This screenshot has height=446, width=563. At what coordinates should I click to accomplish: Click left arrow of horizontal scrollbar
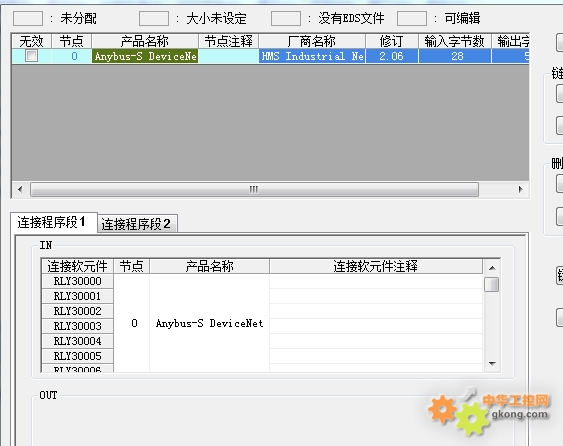pyautogui.click(x=20, y=189)
